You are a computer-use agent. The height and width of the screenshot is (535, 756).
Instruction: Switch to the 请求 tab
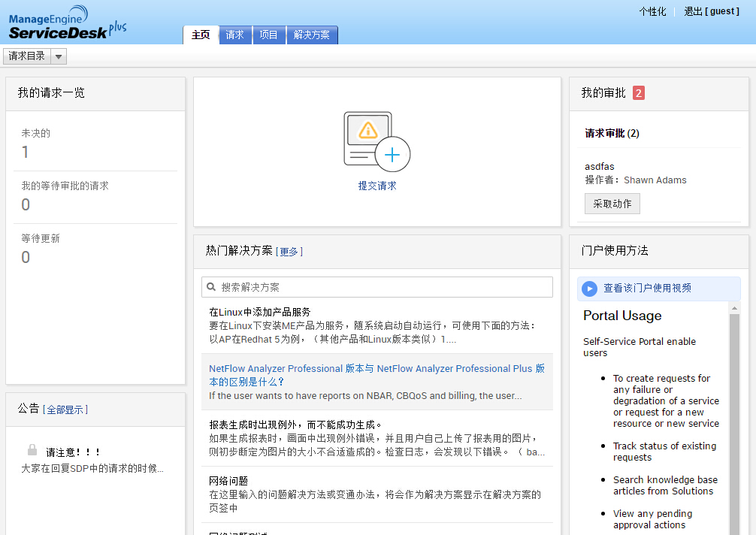coord(235,35)
